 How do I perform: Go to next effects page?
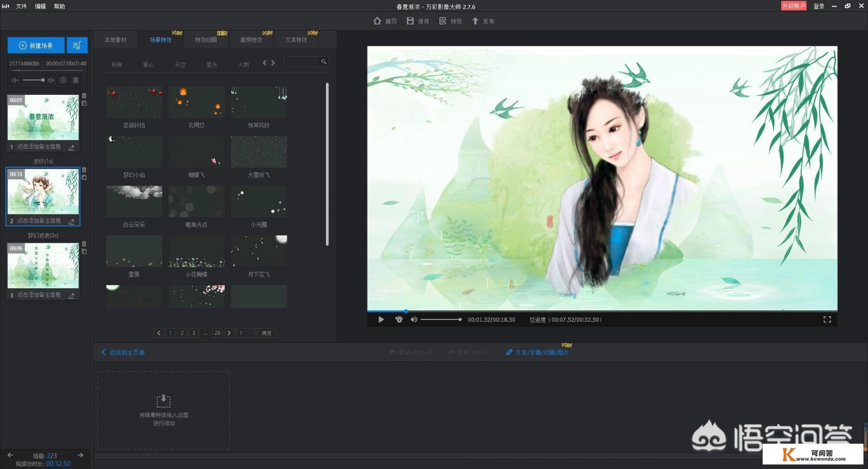coord(229,333)
